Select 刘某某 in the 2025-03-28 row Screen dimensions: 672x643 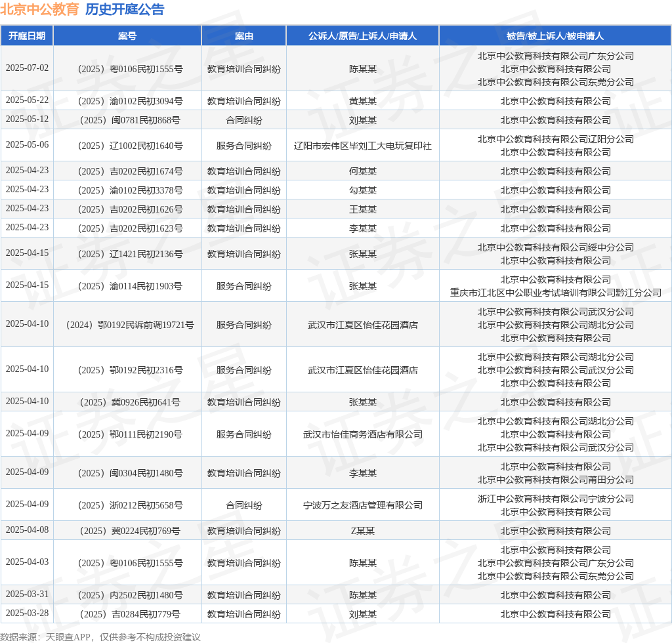pyautogui.click(x=362, y=614)
